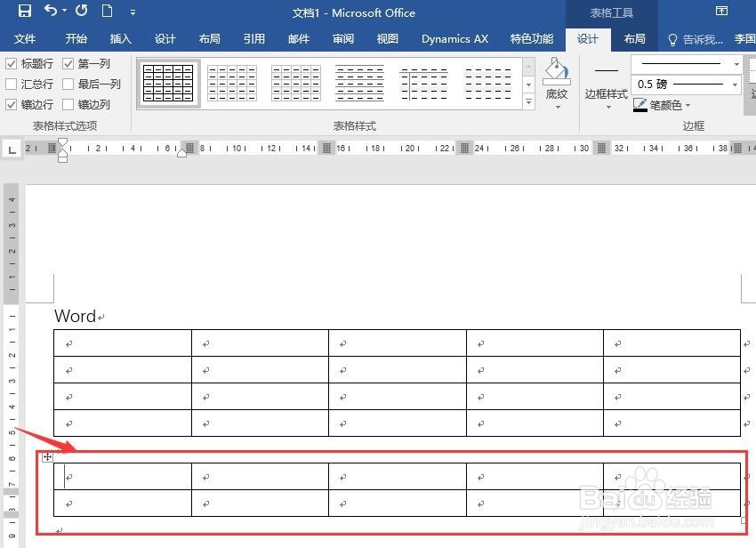
Task: Undo the last action
Action: coord(51,10)
